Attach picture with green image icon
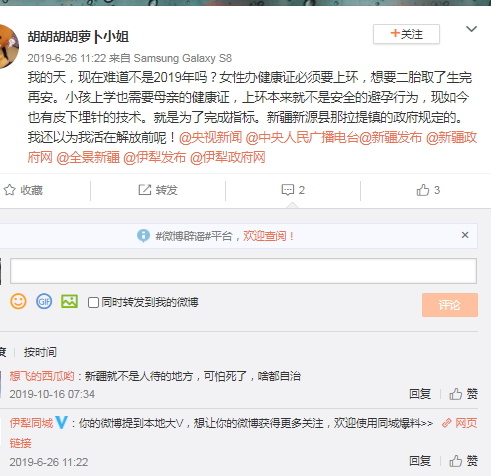Screen dimensions: 491x476 [x=69, y=301]
